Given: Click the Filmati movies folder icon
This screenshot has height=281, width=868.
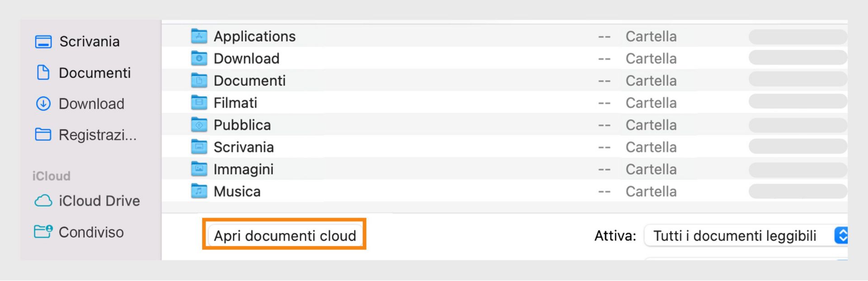Looking at the screenshot, I should [199, 102].
